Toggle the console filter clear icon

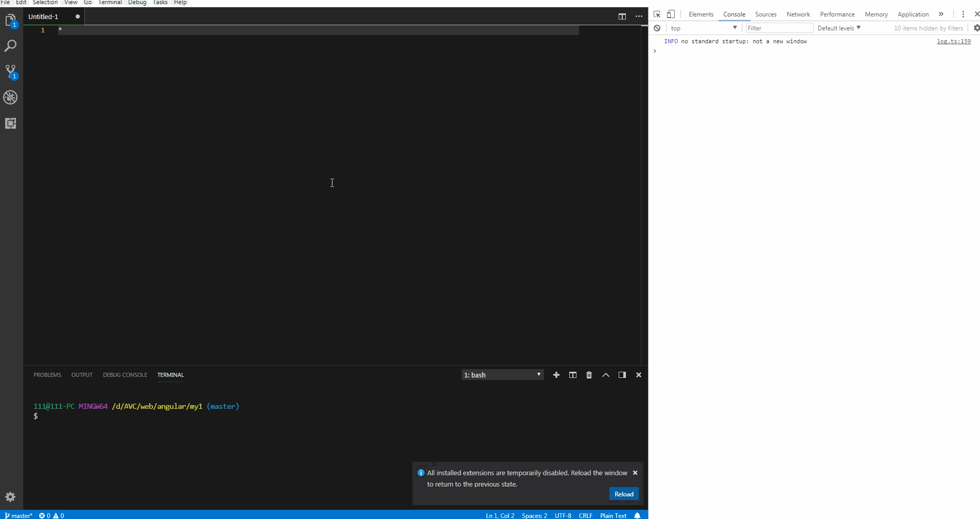(657, 28)
